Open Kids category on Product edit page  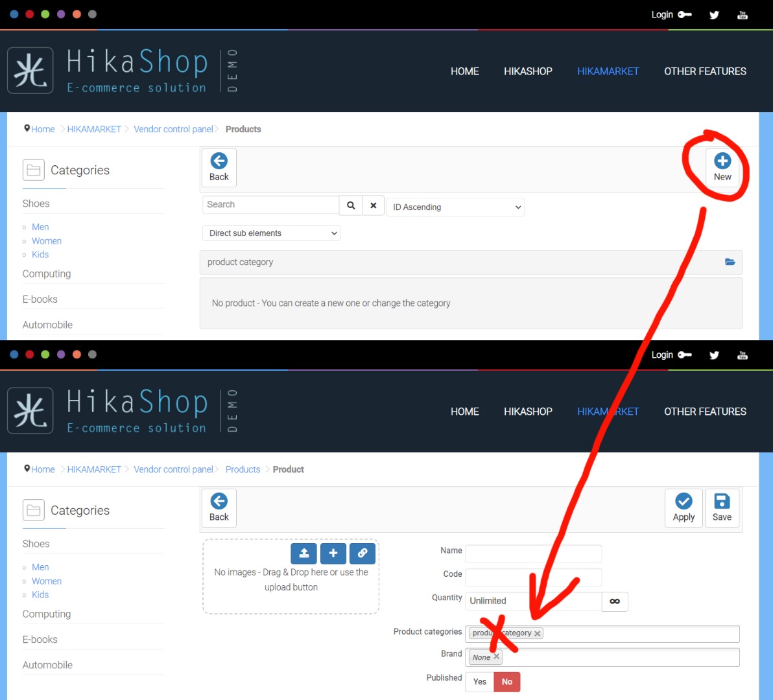pyautogui.click(x=40, y=594)
